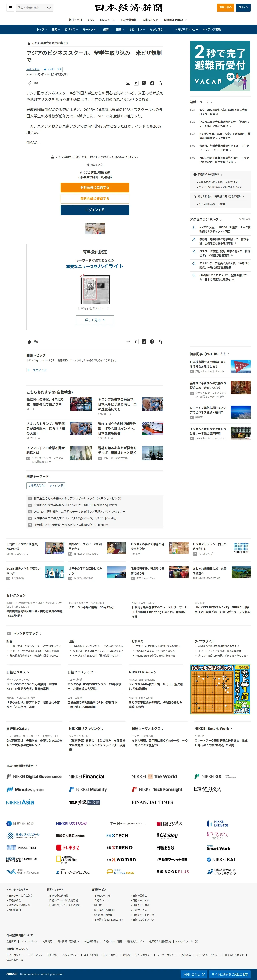Share to X icon under the headline

(x=144, y=83)
